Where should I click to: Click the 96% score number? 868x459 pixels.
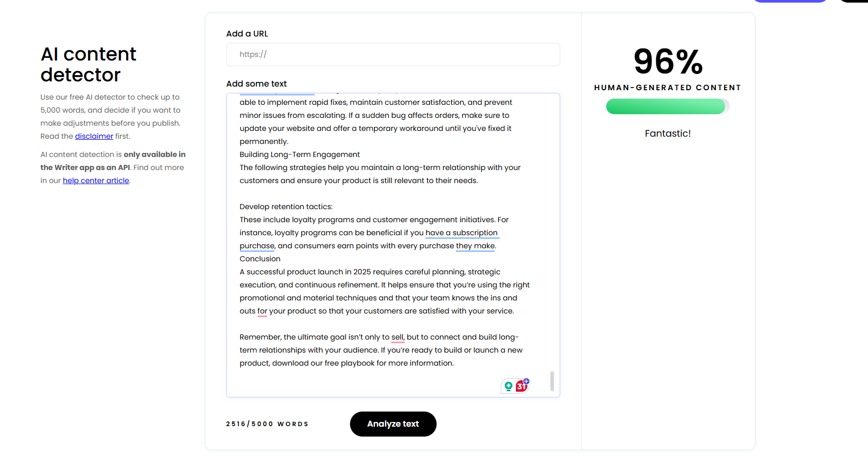coord(668,62)
